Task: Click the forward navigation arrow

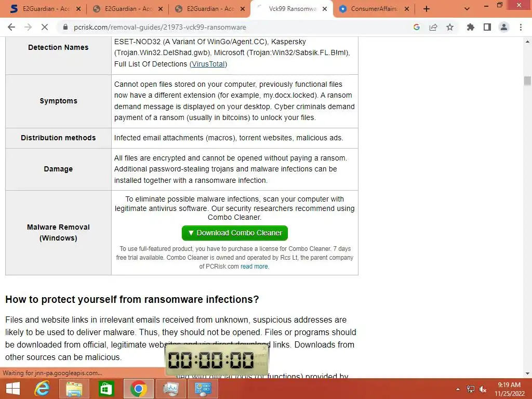Action: (x=28, y=27)
